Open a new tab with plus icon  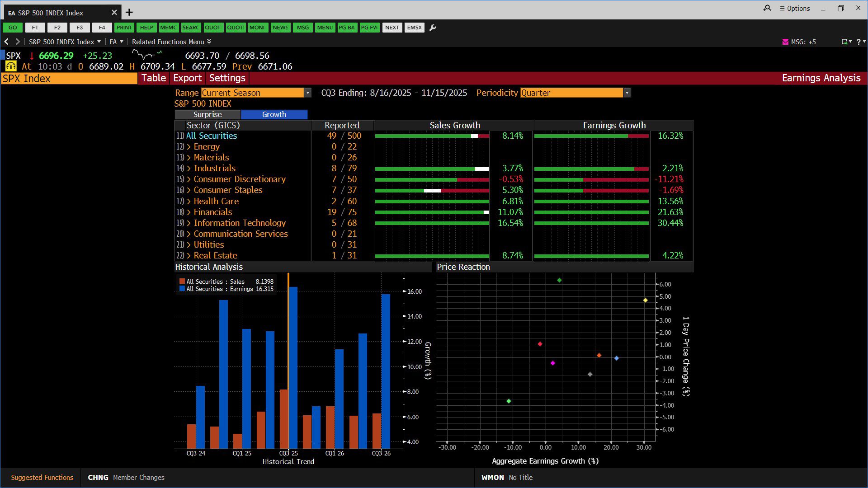(129, 12)
